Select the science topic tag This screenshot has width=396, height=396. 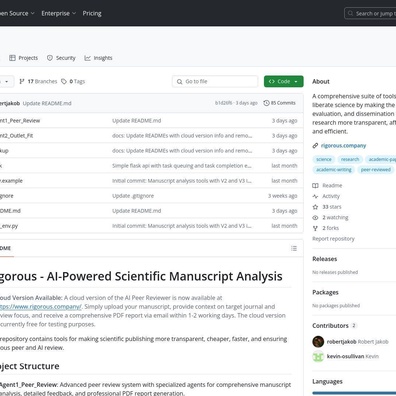coord(324,159)
